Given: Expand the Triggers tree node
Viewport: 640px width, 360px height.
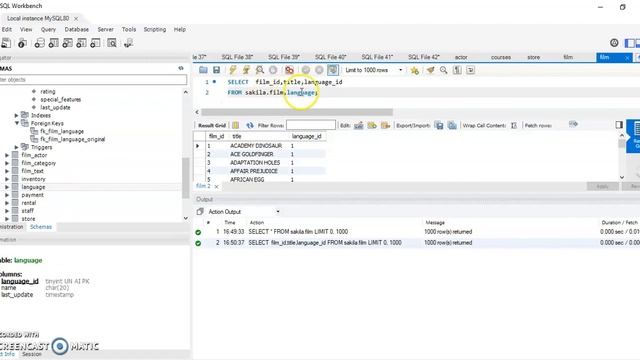Looking at the screenshot, I should click(x=17, y=147).
